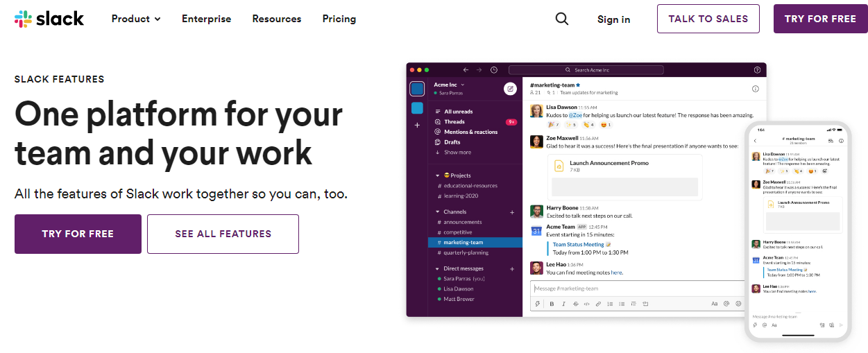Start an ordered list in the composer
The width and height of the screenshot is (868, 353).
(610, 304)
